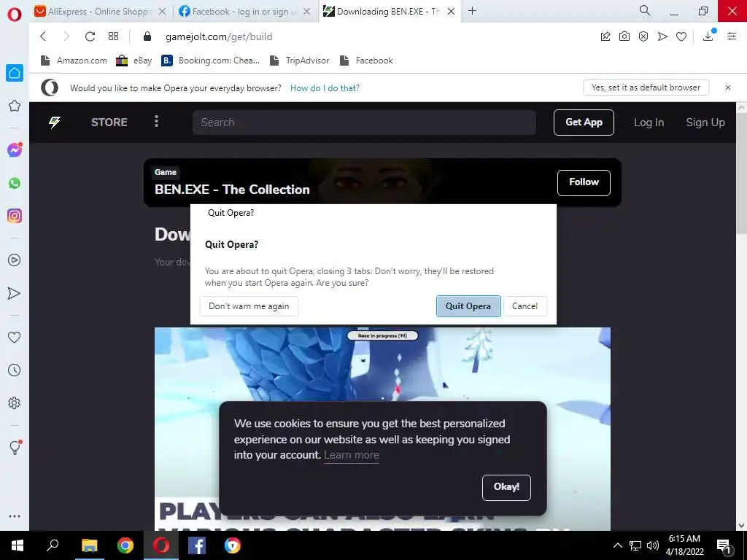Take a snapshot with camera icon

(624, 36)
